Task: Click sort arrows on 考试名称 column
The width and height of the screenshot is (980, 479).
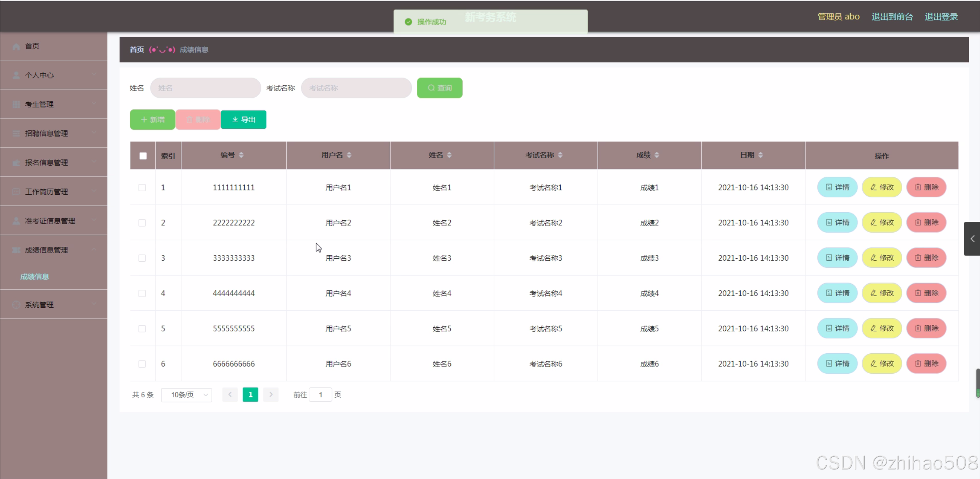Action: click(560, 155)
